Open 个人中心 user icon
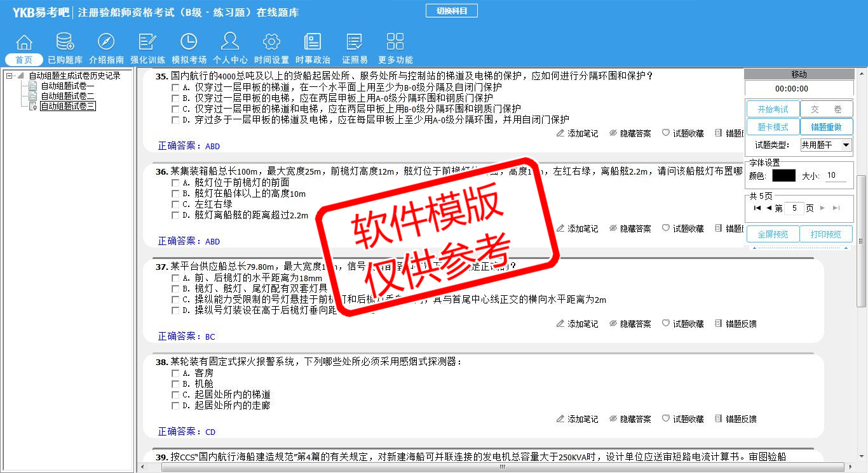The height and width of the screenshot is (473, 868). click(x=230, y=43)
